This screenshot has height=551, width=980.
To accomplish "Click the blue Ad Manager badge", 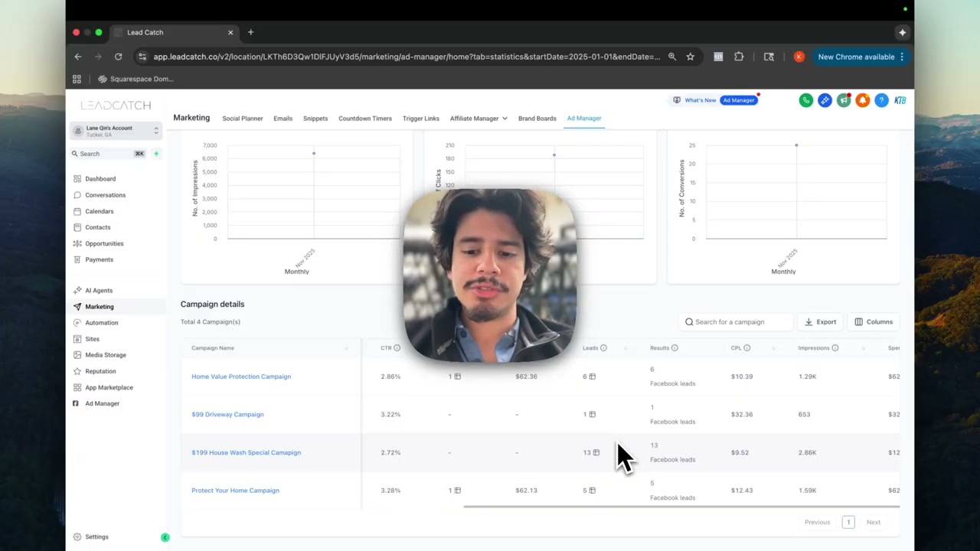I will (x=739, y=100).
